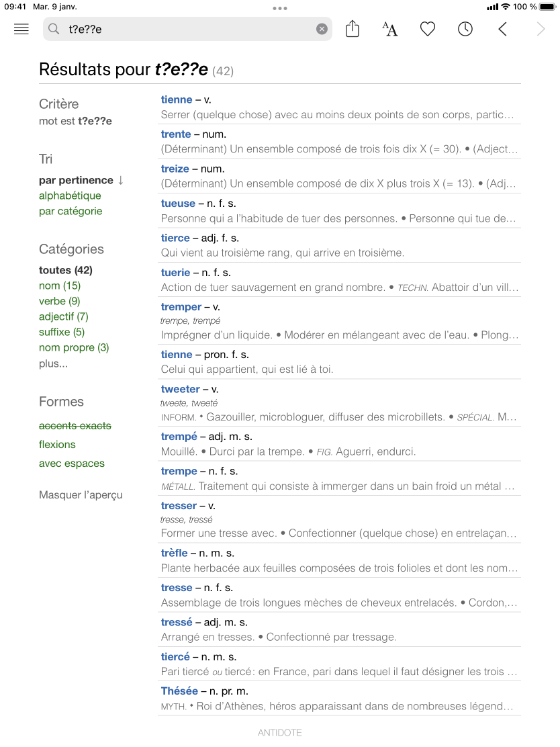Go back with the left chevron

tap(502, 29)
